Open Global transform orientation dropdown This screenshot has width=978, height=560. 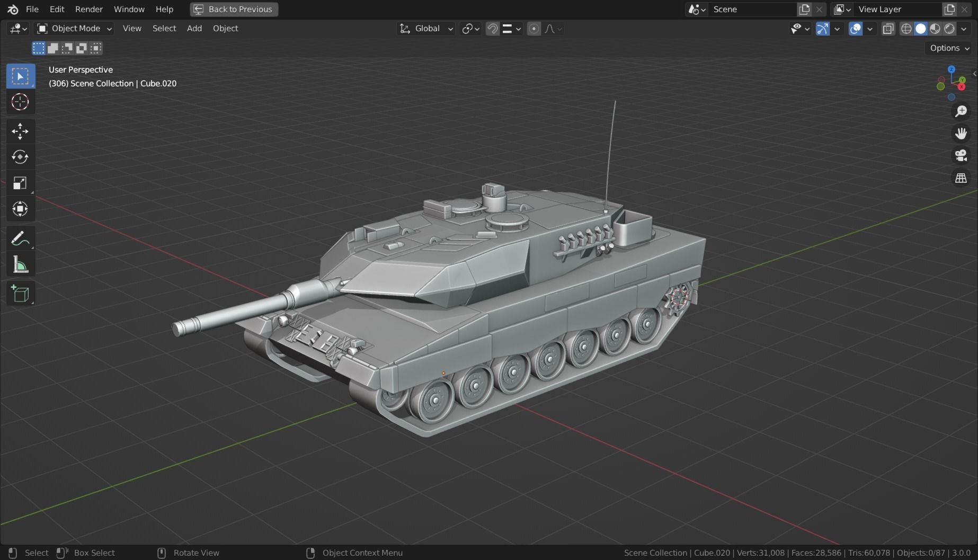426,29
